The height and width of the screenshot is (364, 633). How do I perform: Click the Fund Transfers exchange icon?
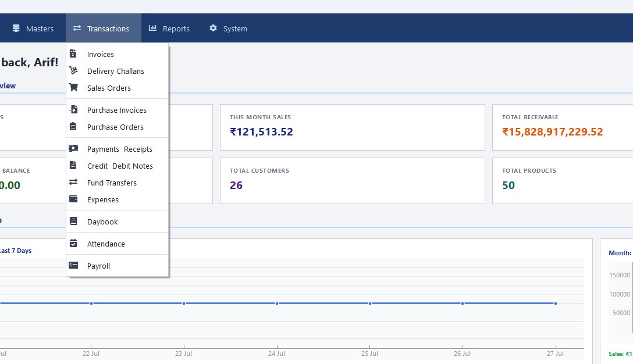(x=73, y=183)
